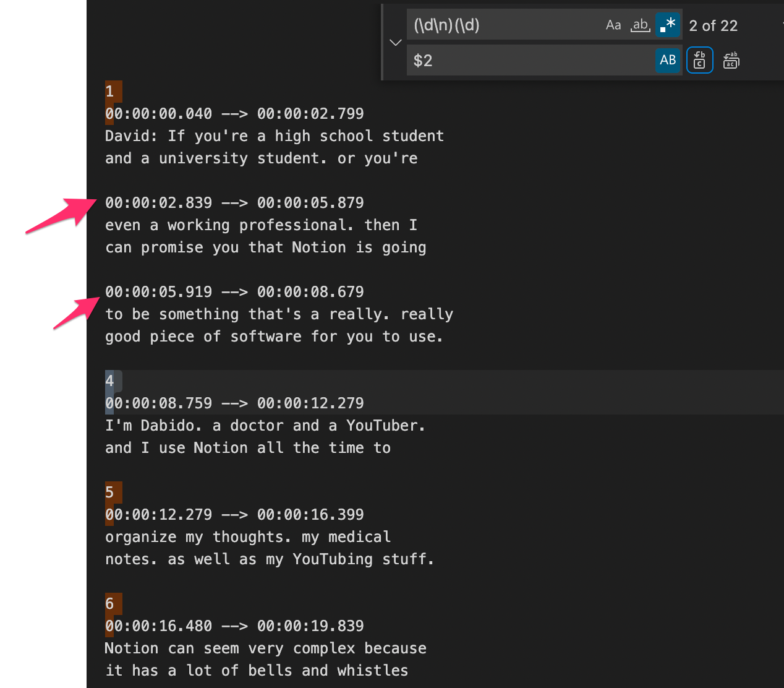Click line 'to be something that's a really. really'
784x688 pixels.
click(x=279, y=314)
